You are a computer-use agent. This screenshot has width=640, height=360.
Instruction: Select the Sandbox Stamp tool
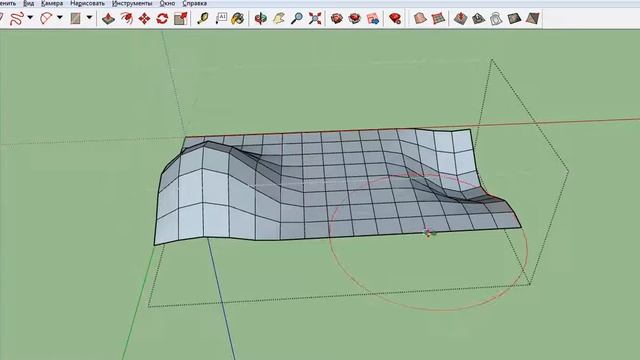478,18
